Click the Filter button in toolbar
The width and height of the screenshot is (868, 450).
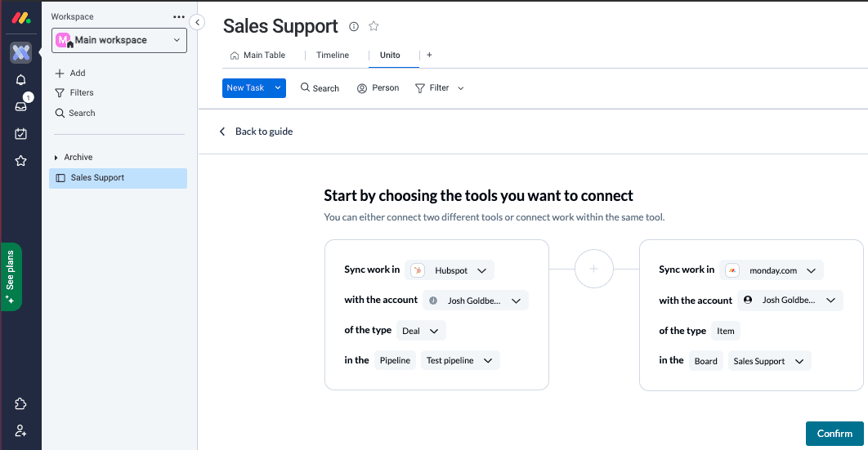tap(432, 88)
